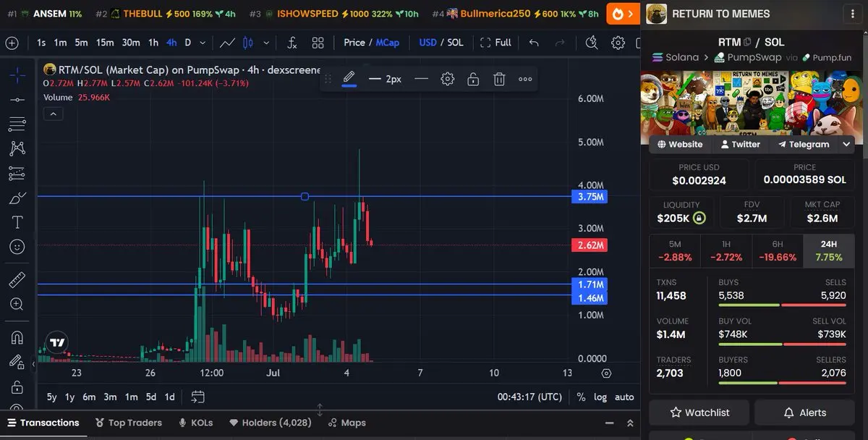Open the Top Traders tab
Image resolution: width=868 pixels, height=440 pixels.
tap(128, 423)
